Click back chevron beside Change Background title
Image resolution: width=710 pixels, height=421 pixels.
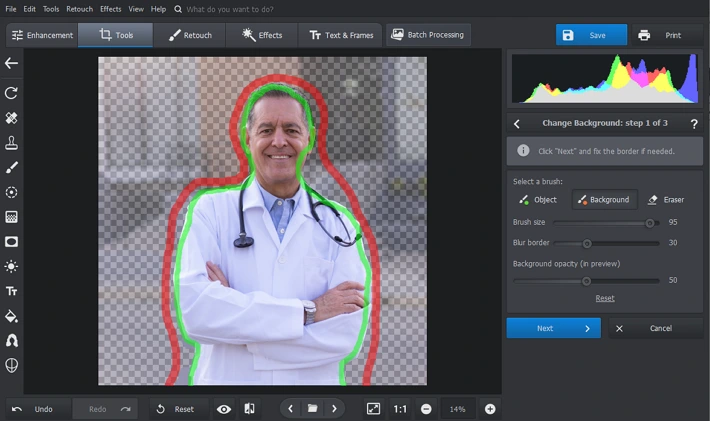[517, 124]
